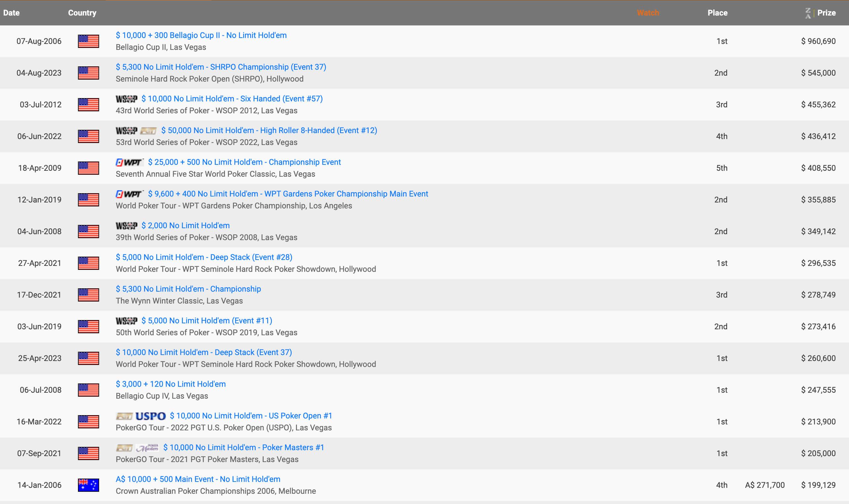
Task: Click PGT badge on High Roller 8-Handed row
Action: 148,131
